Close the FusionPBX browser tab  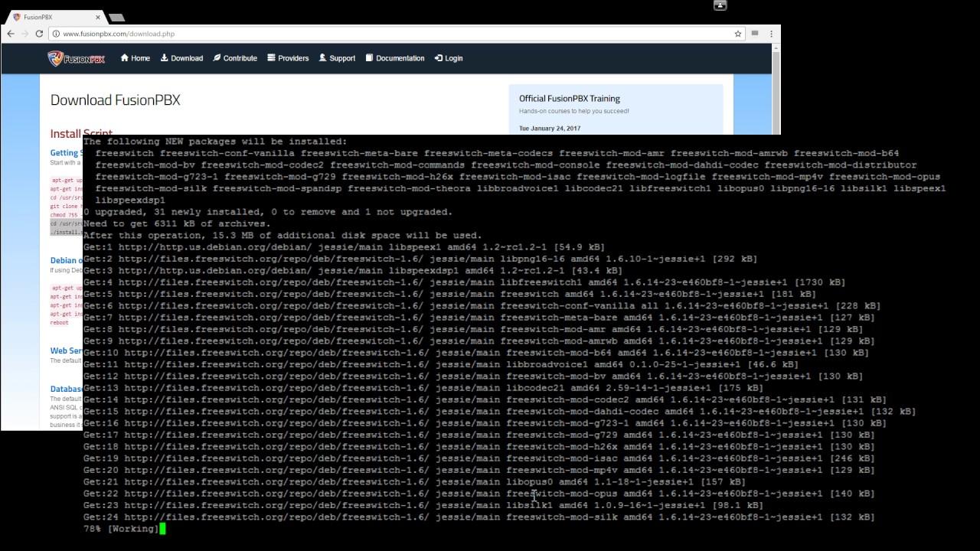pos(98,17)
